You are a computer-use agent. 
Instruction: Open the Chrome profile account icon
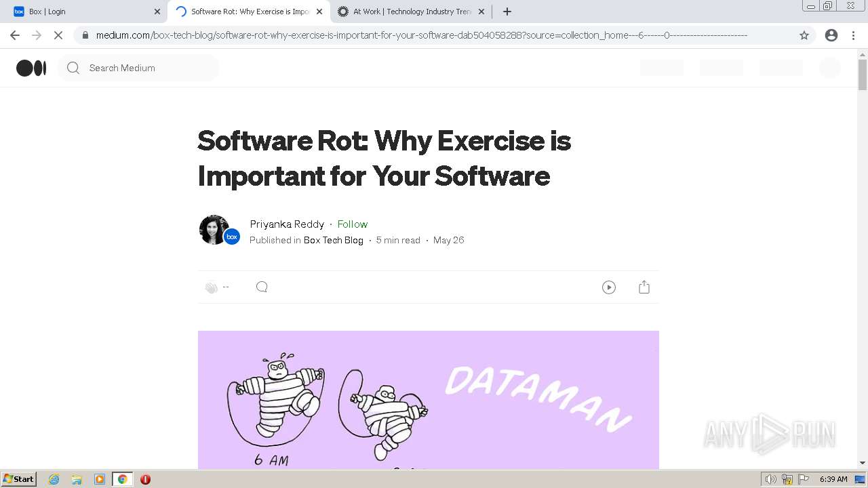point(831,35)
